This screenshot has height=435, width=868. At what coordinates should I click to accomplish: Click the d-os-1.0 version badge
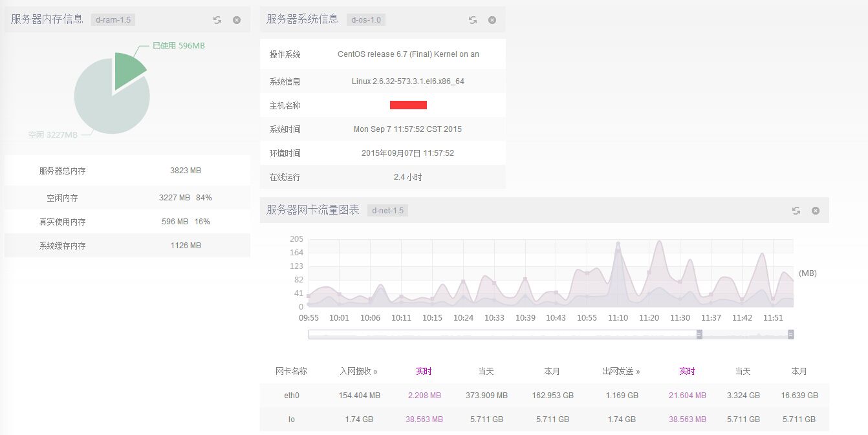pos(366,20)
